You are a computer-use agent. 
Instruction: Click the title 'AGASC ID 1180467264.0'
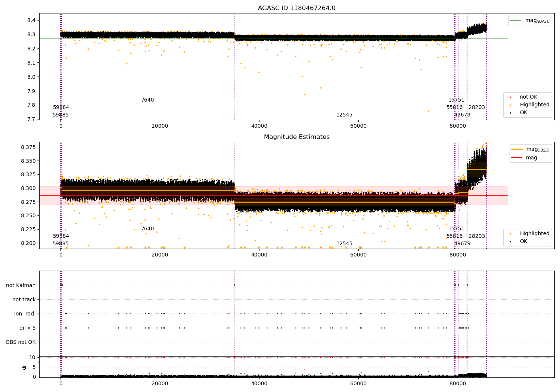(296, 8)
